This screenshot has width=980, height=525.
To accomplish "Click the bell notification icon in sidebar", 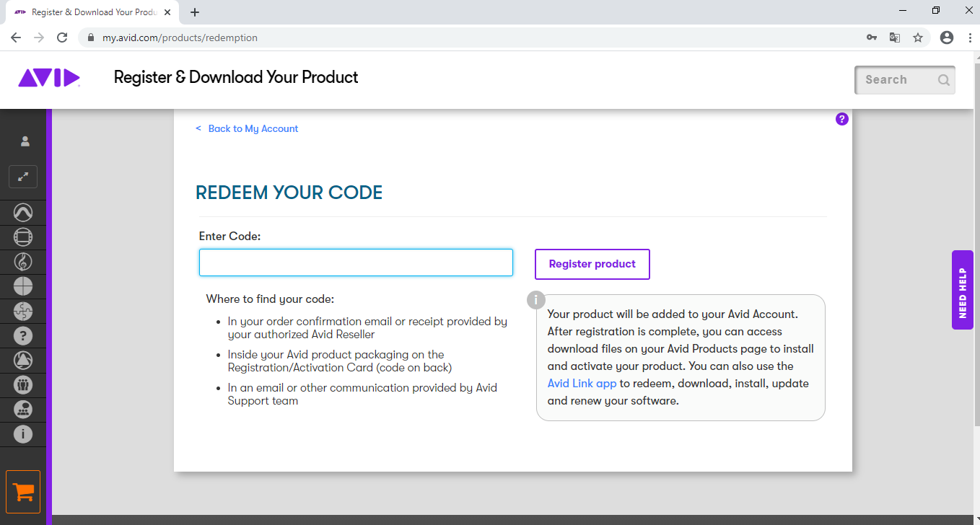I will (22, 361).
